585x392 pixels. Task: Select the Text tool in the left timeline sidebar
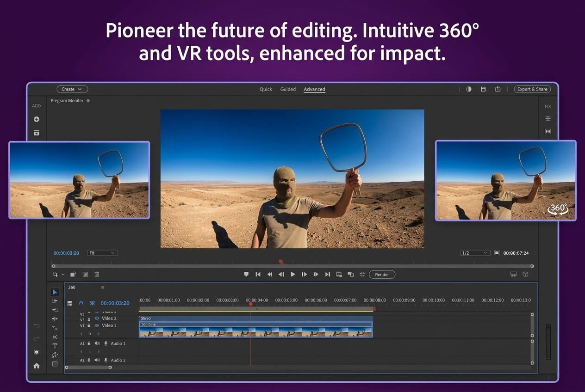tap(55, 345)
